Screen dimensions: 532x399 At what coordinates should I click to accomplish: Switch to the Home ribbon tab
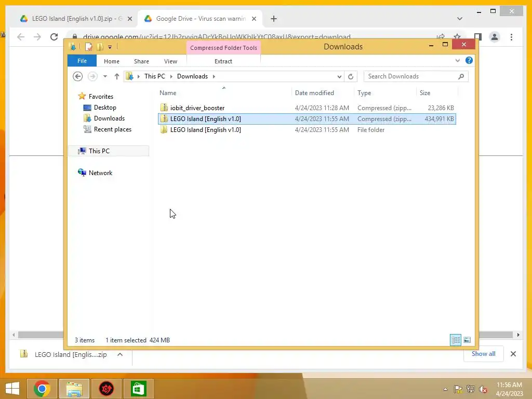[111, 61]
